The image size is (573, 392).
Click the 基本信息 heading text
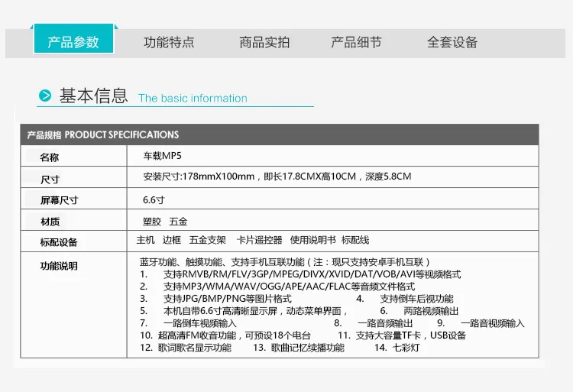tap(93, 96)
